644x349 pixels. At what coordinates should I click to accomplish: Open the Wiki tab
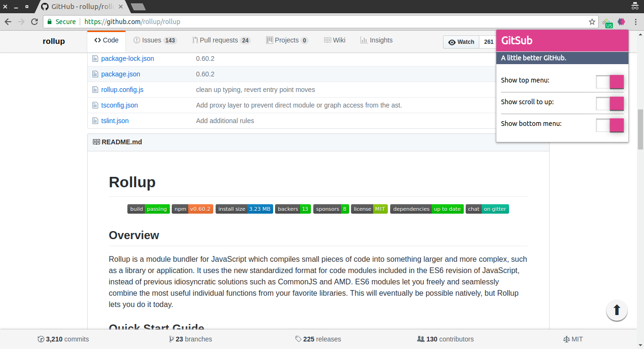tap(335, 41)
